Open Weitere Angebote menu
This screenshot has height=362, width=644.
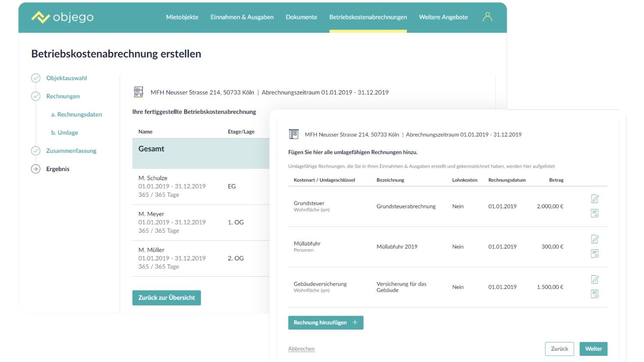[444, 17]
